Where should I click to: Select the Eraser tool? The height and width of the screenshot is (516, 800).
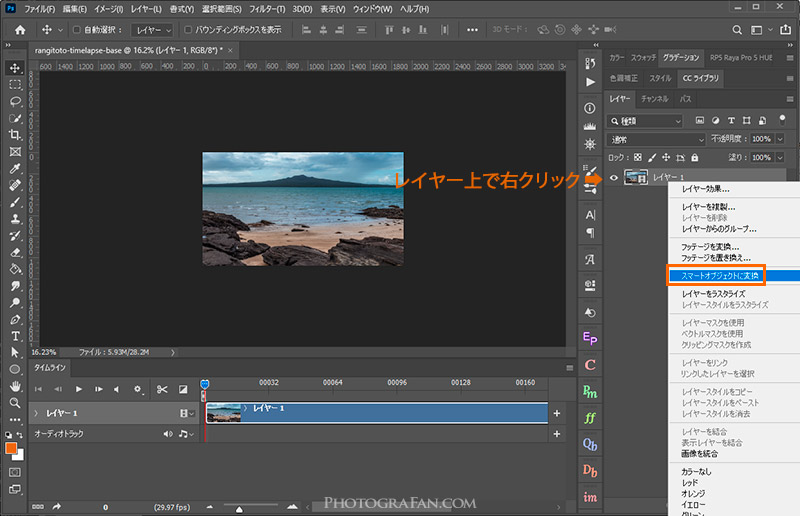click(x=15, y=252)
